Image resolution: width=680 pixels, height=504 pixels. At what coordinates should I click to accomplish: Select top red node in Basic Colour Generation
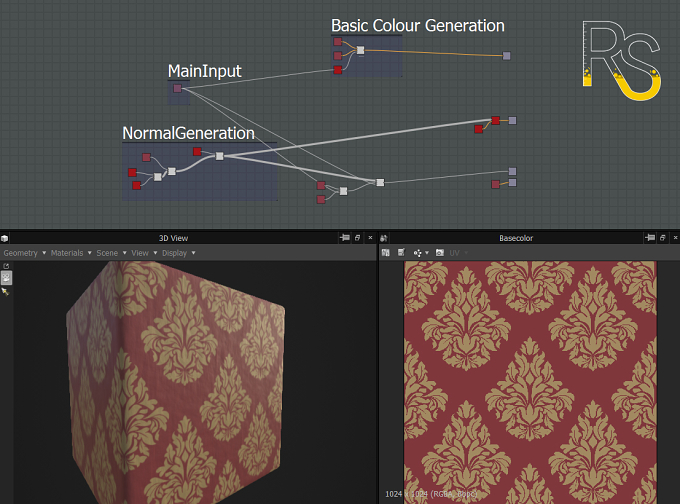click(x=338, y=42)
